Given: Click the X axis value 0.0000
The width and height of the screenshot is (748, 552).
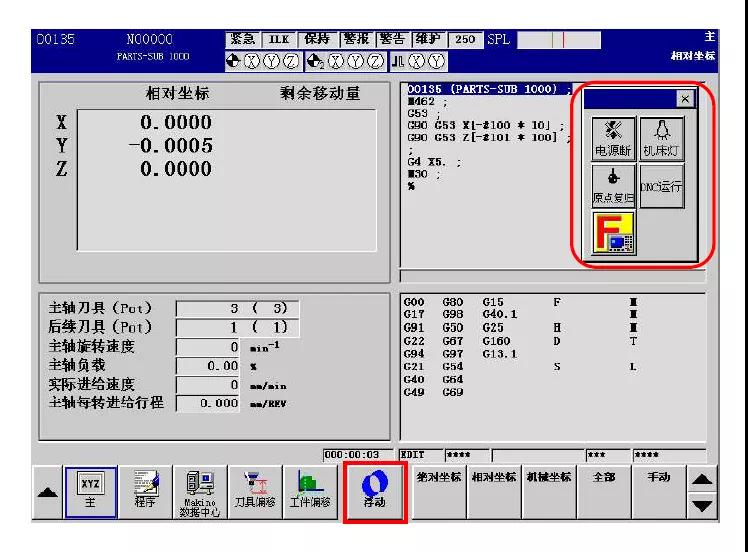Looking at the screenshot, I should (176, 123).
